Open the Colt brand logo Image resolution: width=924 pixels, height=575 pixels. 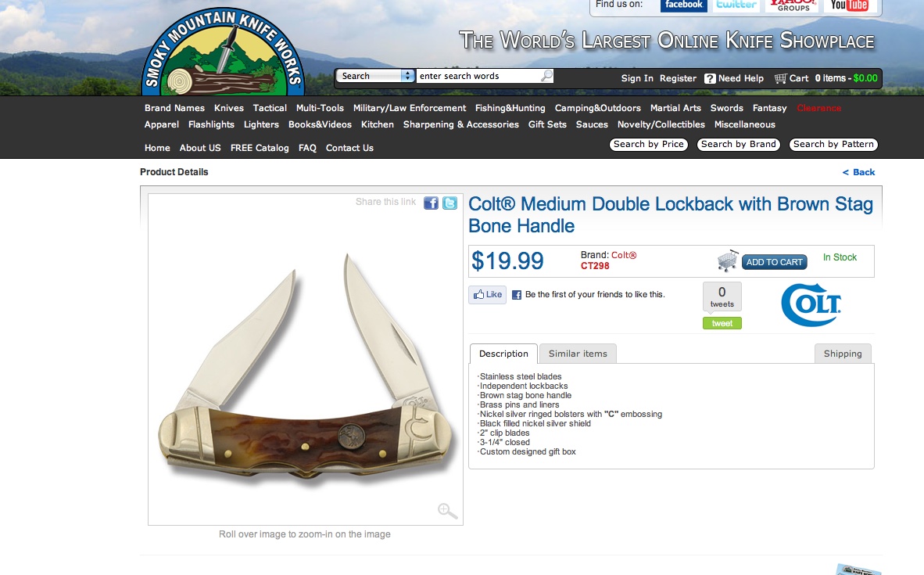(811, 305)
